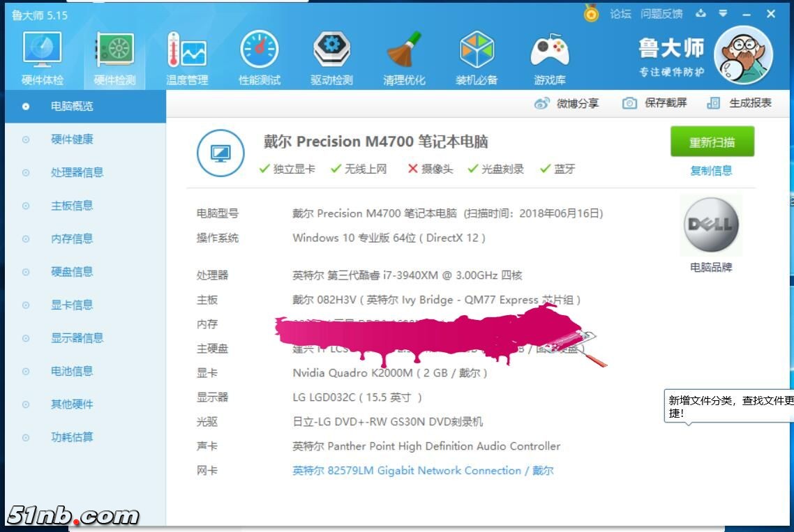This screenshot has height=532, width=794.
Task: Open the 温度管理 temperature management tool
Action: [x=186, y=56]
